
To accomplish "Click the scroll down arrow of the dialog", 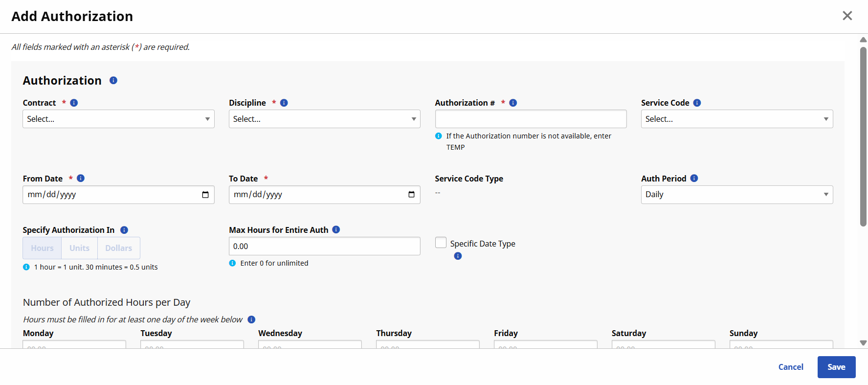I will coord(863,343).
